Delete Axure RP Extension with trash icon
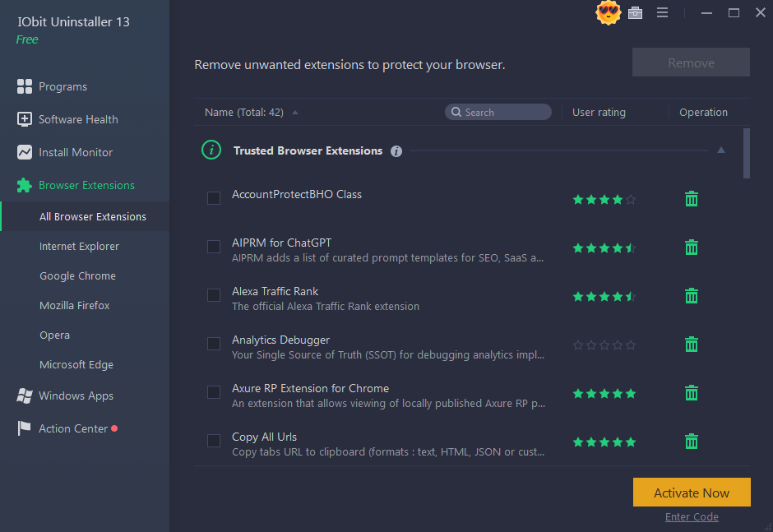Viewport: 773px width, 532px height. tap(691, 393)
